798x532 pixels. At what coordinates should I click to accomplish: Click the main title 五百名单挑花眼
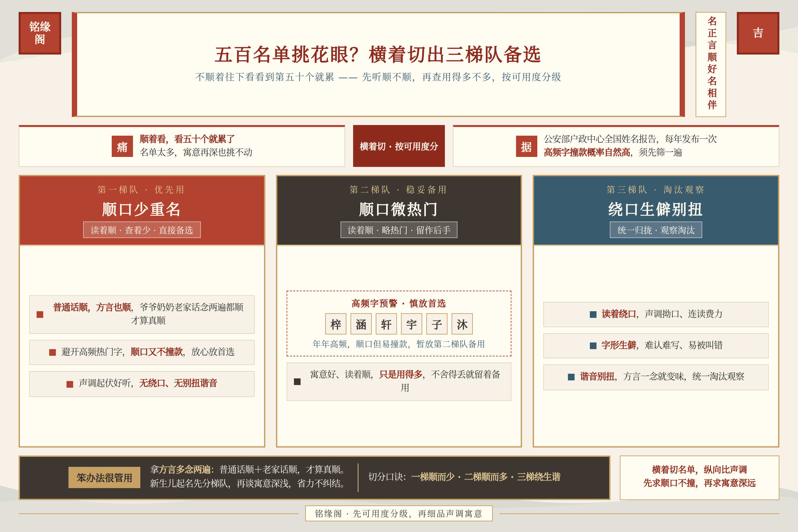378,54
